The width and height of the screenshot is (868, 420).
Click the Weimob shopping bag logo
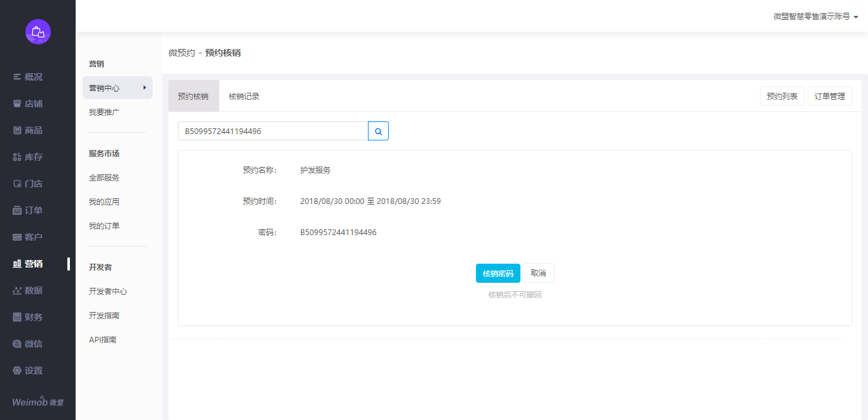click(38, 32)
